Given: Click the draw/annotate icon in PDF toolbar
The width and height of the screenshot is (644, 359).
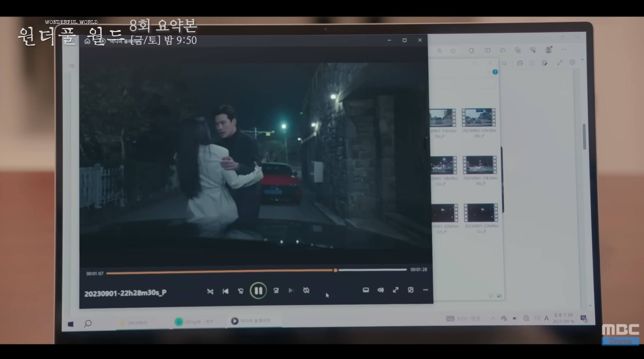Looking at the screenshot, I should [x=545, y=63].
